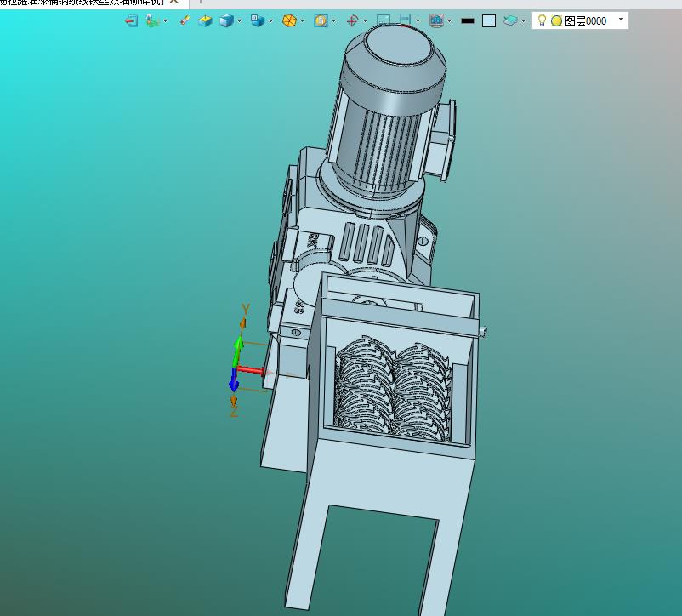The height and width of the screenshot is (616, 682).
Task: Click the red crosshair target icon
Action: 352,21
